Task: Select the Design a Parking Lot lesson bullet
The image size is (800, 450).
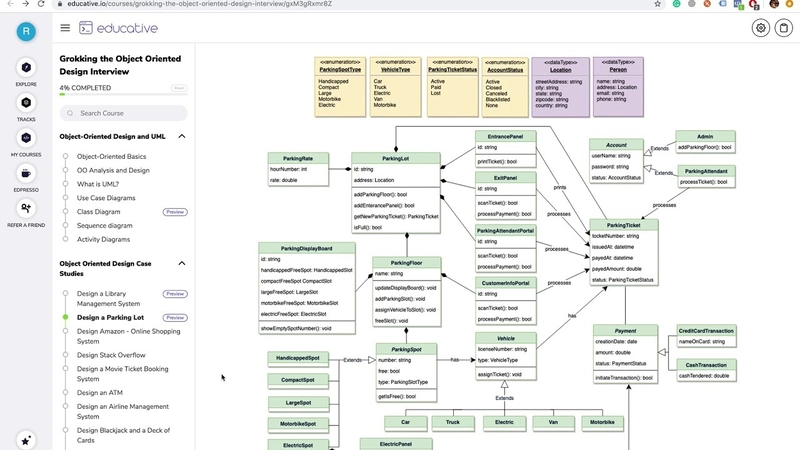Action: click(65, 317)
